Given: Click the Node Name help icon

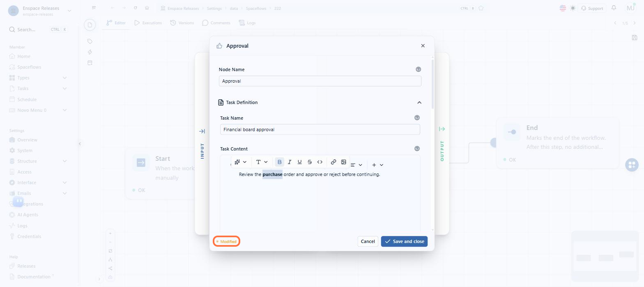Looking at the screenshot, I should click(419, 69).
